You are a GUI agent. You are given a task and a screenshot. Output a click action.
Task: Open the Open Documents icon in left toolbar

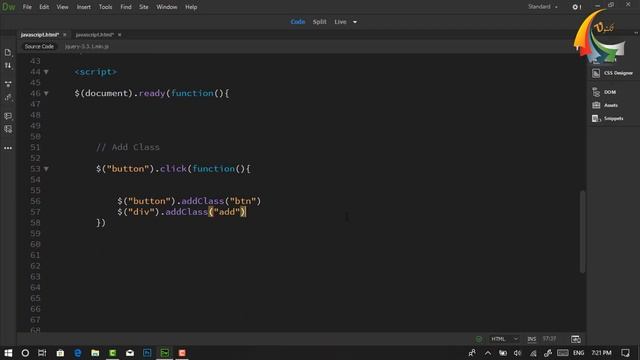click(8, 52)
